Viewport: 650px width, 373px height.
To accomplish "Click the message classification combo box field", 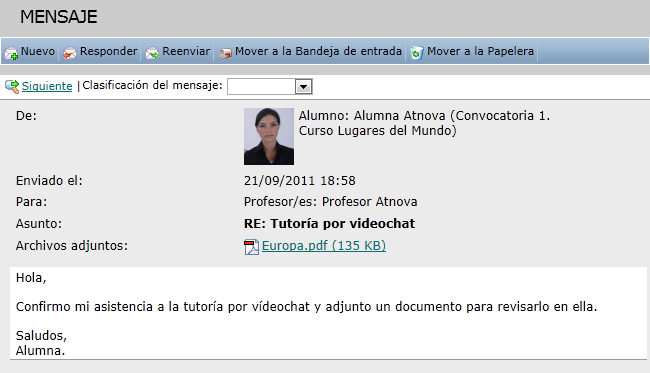I will [269, 87].
